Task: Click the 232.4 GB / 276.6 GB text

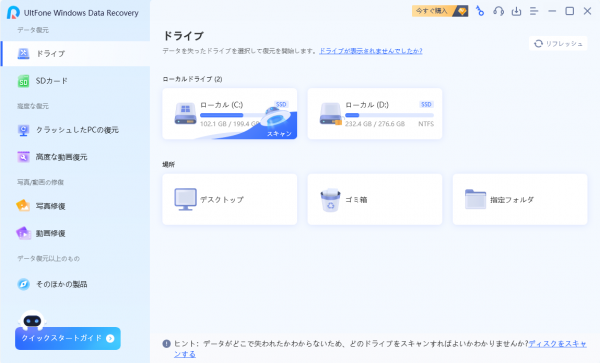Action: (375, 124)
